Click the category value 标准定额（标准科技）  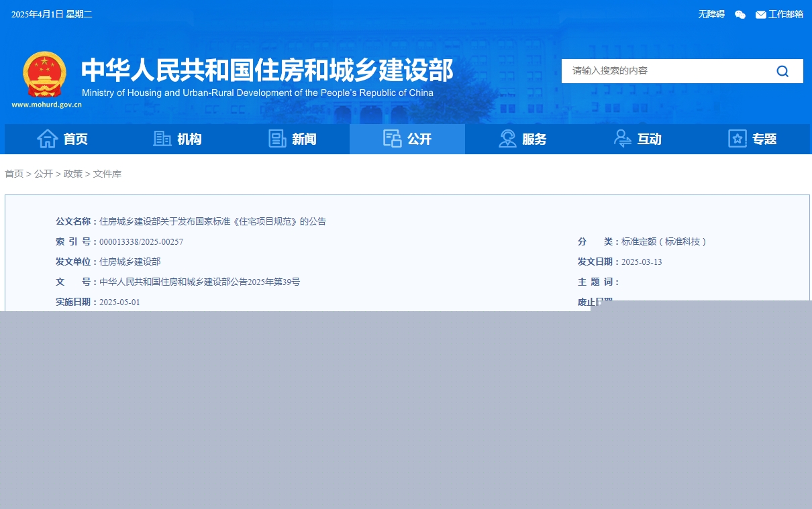point(664,241)
